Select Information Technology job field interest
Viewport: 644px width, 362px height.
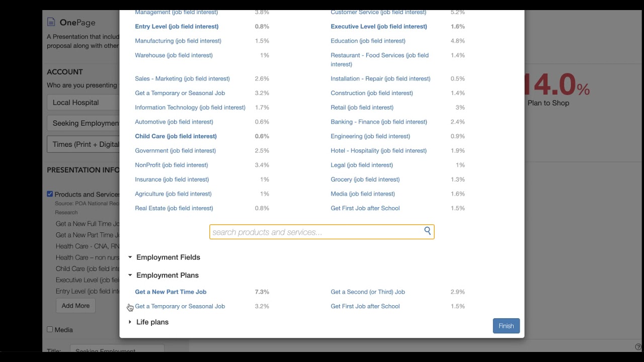pos(190,107)
